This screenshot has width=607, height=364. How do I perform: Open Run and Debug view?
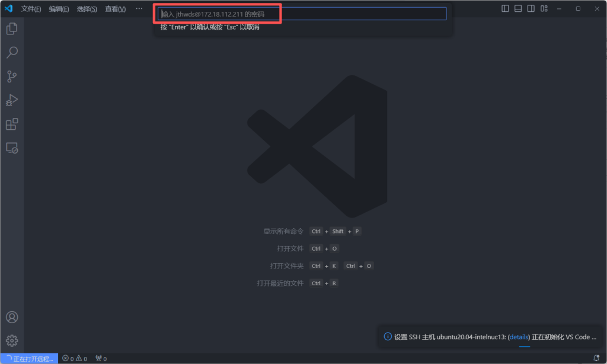12,100
